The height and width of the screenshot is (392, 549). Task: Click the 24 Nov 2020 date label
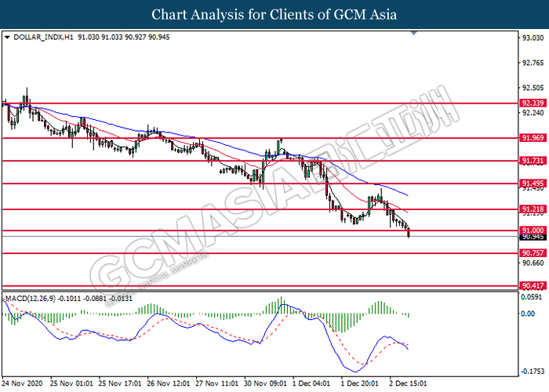23,383
